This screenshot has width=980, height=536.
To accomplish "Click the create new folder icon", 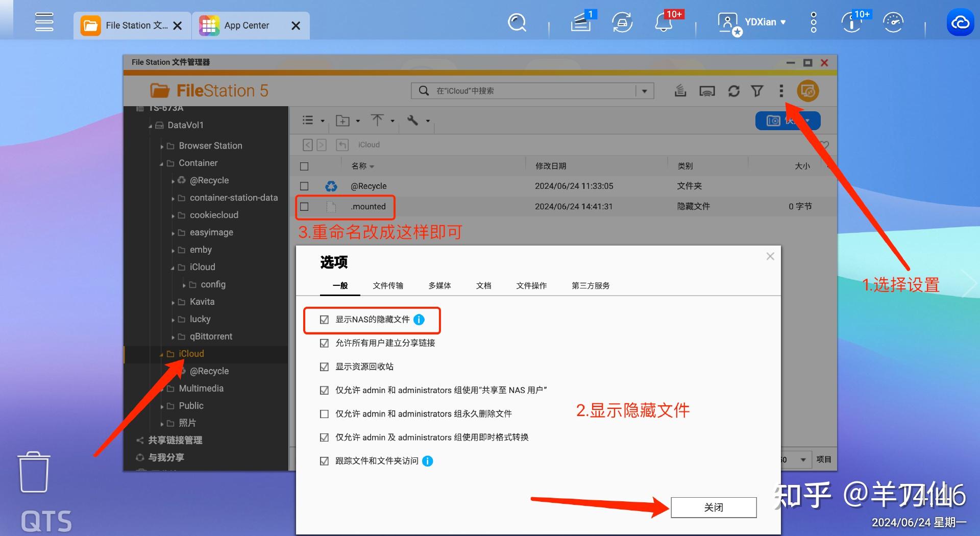I will pyautogui.click(x=342, y=121).
